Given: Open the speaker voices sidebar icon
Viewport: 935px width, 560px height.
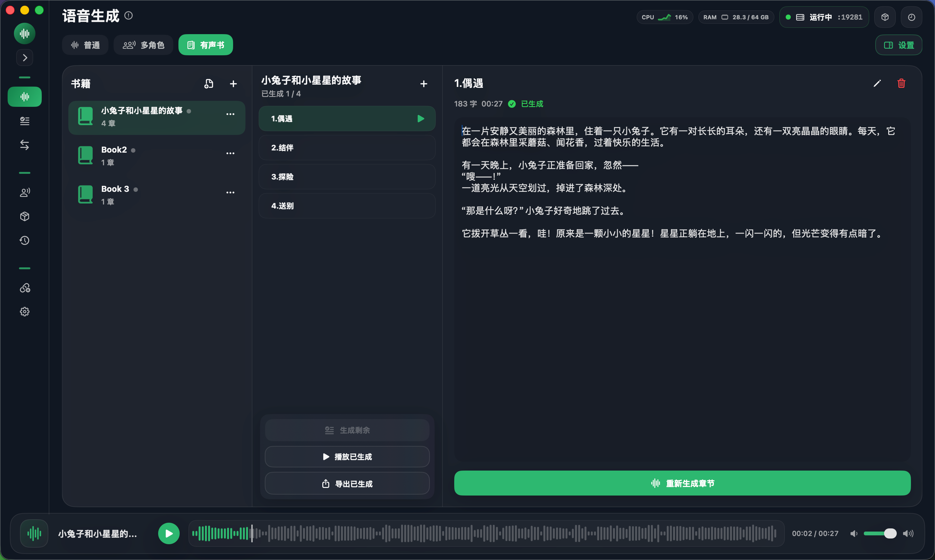Looking at the screenshot, I should [x=25, y=192].
